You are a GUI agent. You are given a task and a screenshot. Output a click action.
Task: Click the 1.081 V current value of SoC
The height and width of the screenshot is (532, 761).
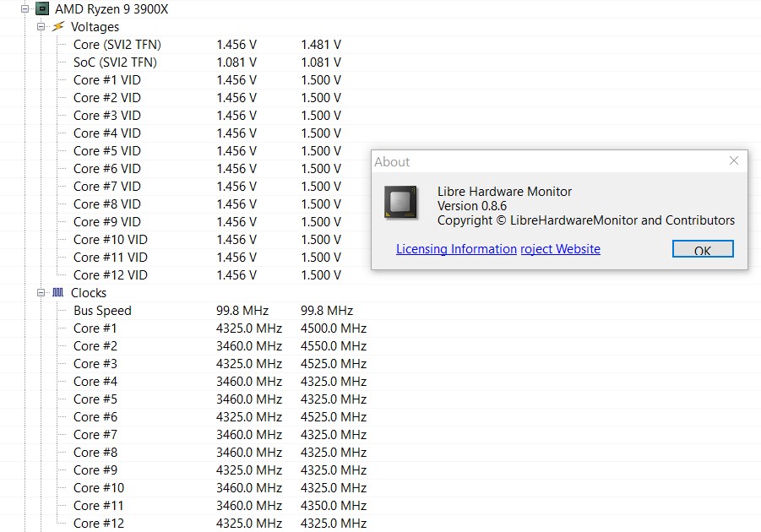pos(236,62)
